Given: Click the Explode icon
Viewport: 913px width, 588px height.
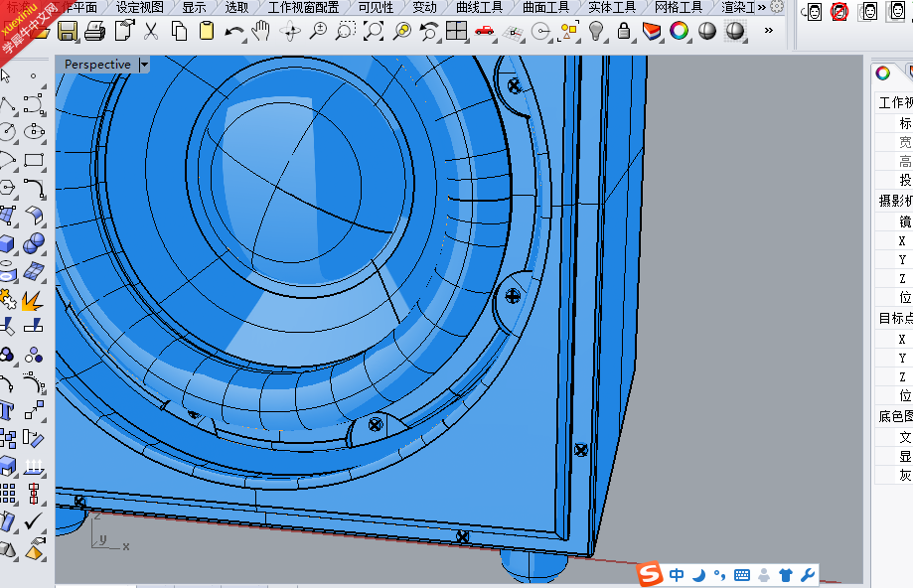Looking at the screenshot, I should coord(33,299).
